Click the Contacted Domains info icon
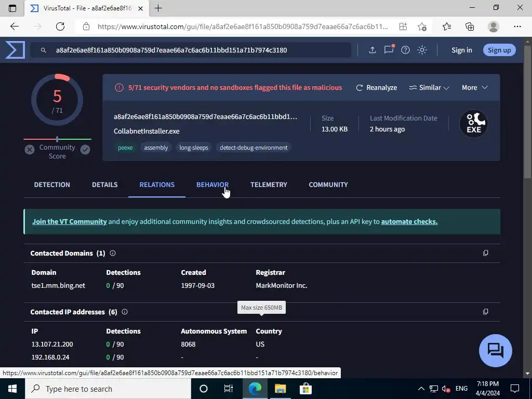The height and width of the screenshot is (399, 532). pyautogui.click(x=113, y=253)
